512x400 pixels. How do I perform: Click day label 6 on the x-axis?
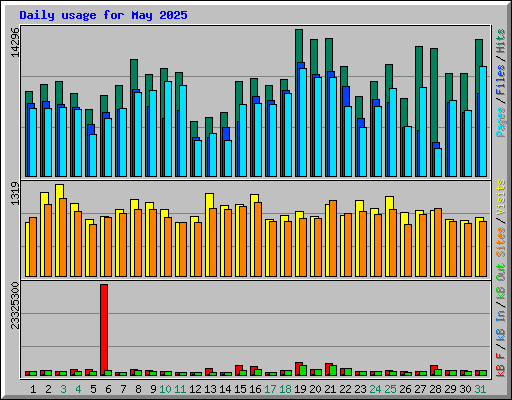[x=108, y=389]
